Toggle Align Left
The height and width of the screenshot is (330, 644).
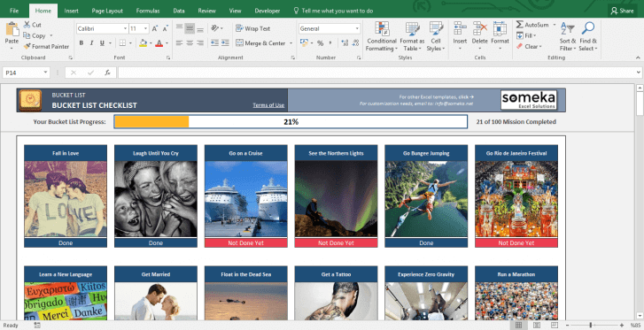(179, 42)
